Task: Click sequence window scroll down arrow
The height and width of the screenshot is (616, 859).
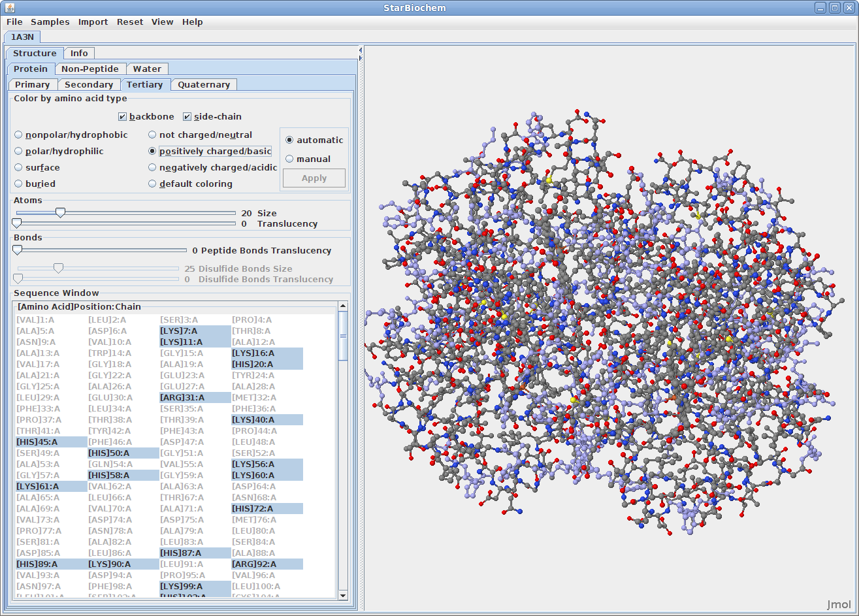Action: click(343, 595)
